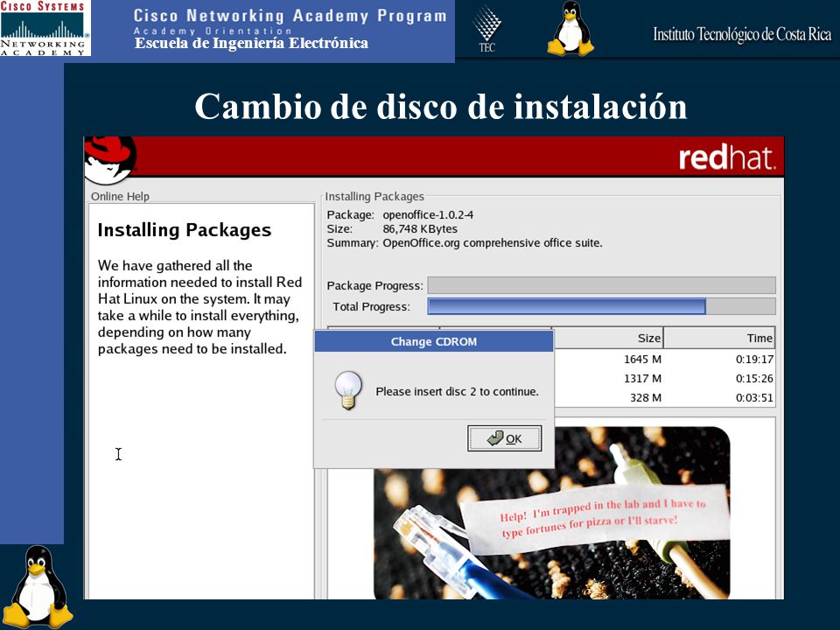Click the 0:03:51 time value
The image size is (840, 630).
754,397
